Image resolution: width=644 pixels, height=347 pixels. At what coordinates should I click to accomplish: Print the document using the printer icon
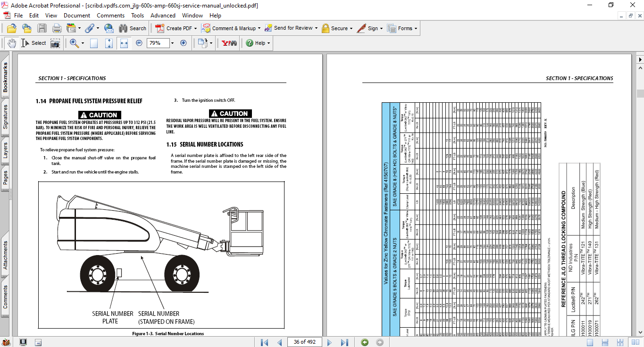click(57, 28)
